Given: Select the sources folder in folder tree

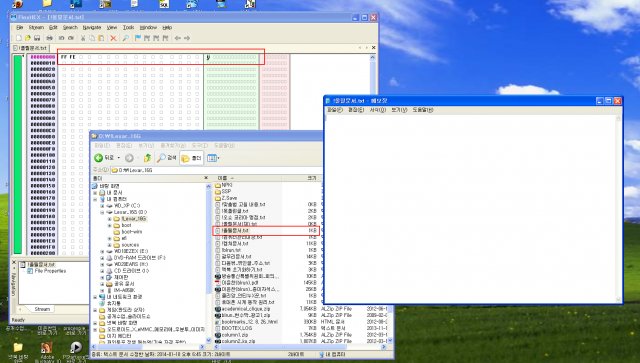Looking at the screenshot, I should [x=130, y=245].
